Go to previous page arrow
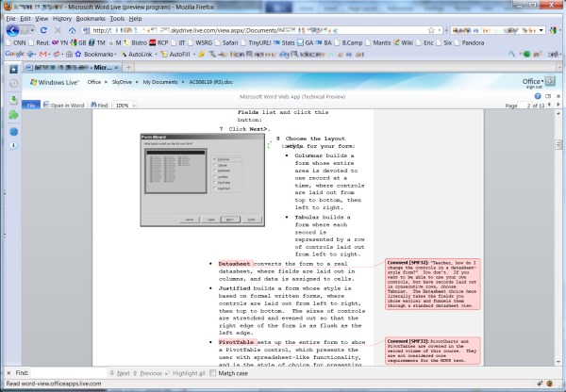Screen dimensions: 566x392 point(549,105)
